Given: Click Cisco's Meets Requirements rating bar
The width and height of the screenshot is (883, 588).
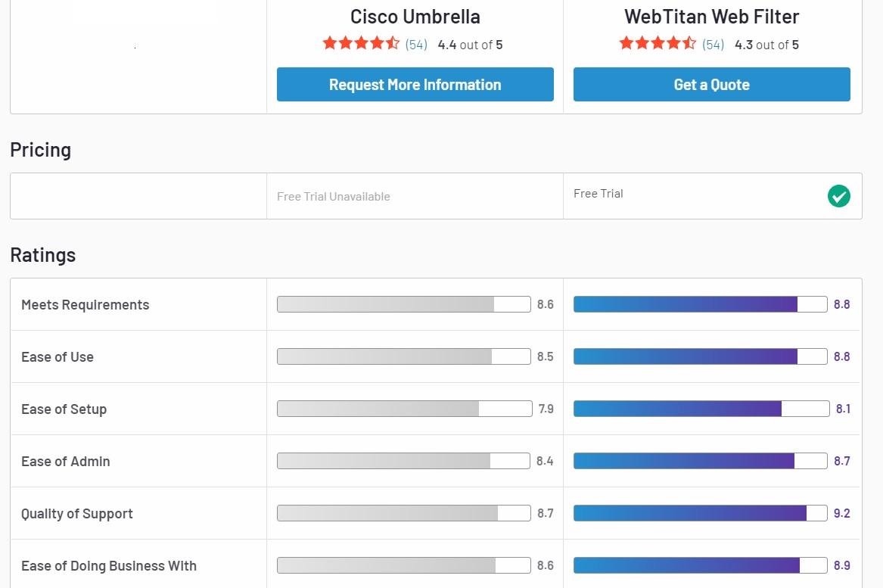Looking at the screenshot, I should (404, 304).
